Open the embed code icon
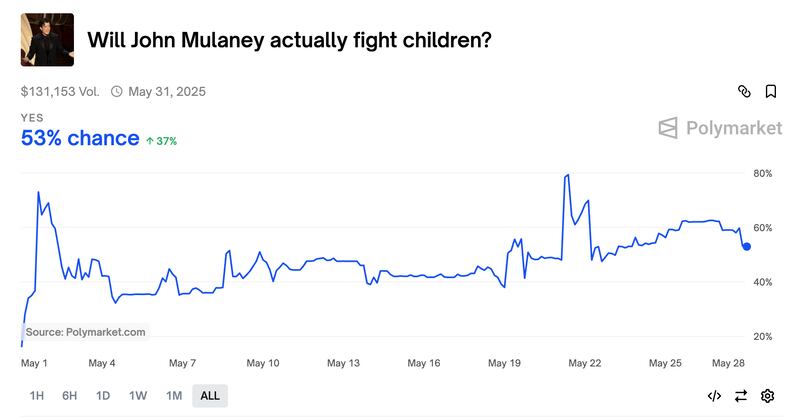The height and width of the screenshot is (420, 800). pyautogui.click(x=714, y=396)
